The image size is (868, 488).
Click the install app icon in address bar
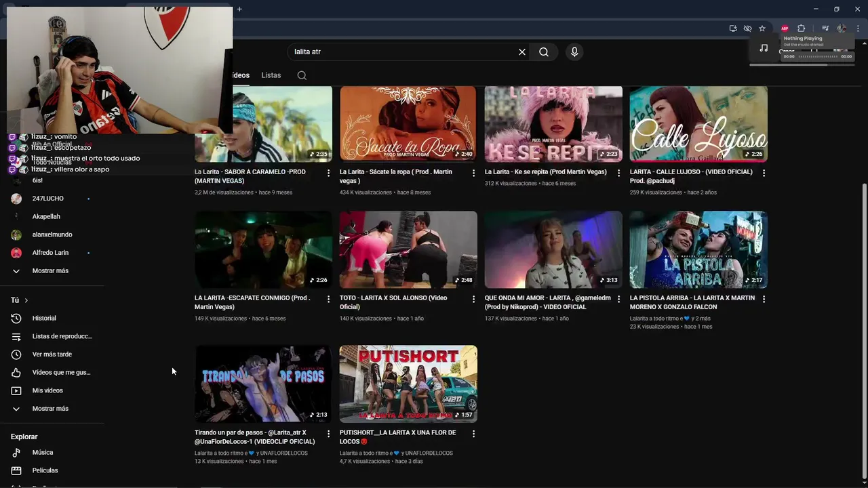[x=733, y=28]
